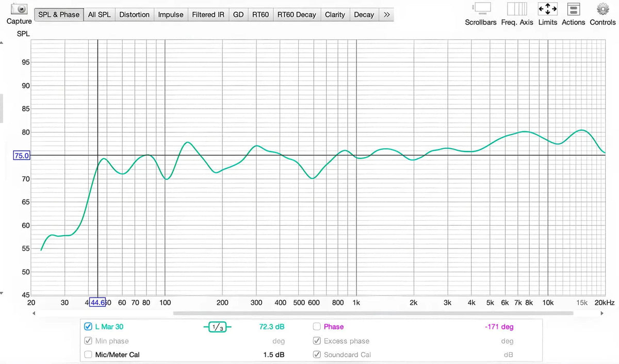Image resolution: width=619 pixels, height=364 pixels.
Task: Toggle the Soundcard Cal checkbox
Action: point(317,355)
